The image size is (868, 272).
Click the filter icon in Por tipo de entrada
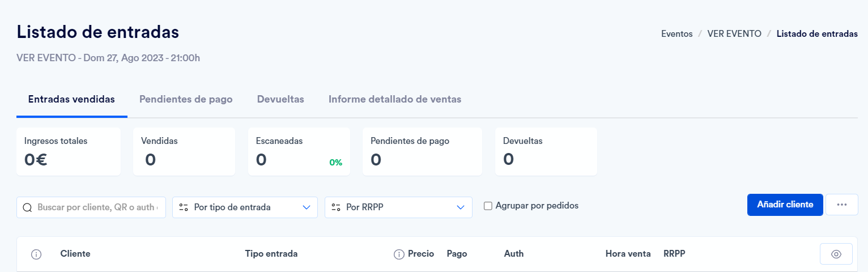pyautogui.click(x=184, y=207)
